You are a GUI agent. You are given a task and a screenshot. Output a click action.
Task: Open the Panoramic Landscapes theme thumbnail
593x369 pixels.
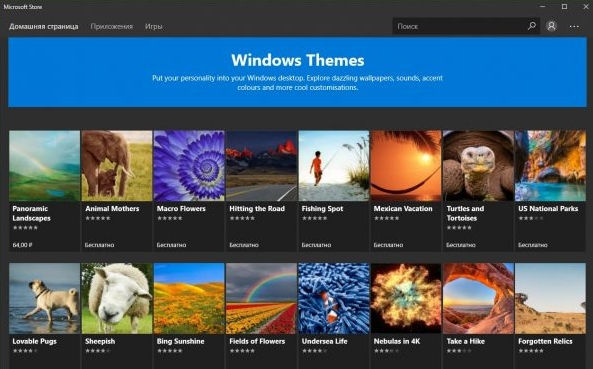[45, 166]
